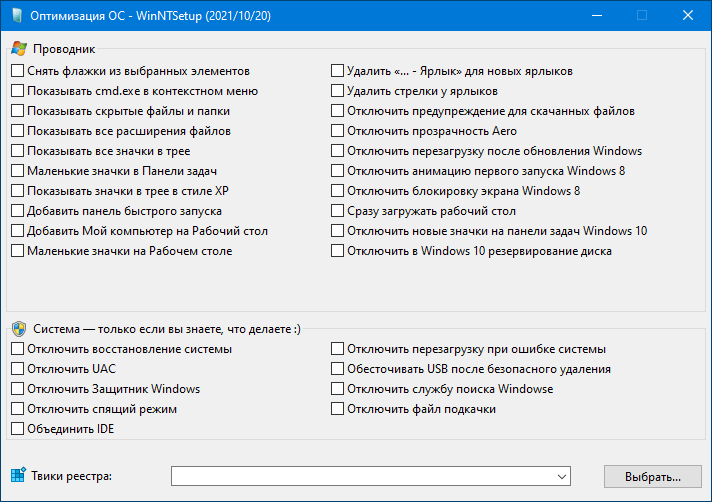This screenshot has width=712, height=502.
Task: Tick Отключить Защитник Windows
Action: 17,389
